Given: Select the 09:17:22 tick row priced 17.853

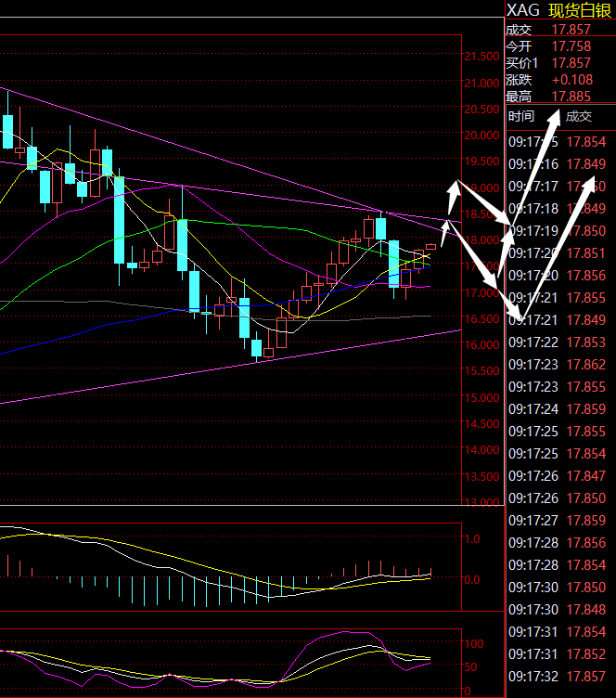Looking at the screenshot, I should point(558,342).
